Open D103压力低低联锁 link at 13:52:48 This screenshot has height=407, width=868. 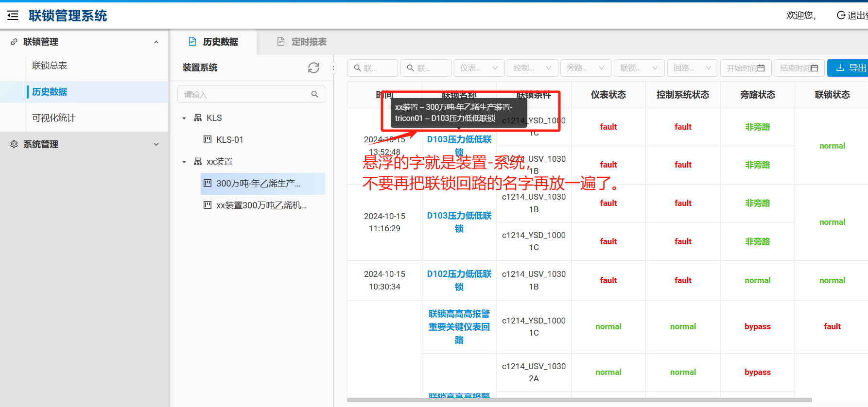coord(459,145)
